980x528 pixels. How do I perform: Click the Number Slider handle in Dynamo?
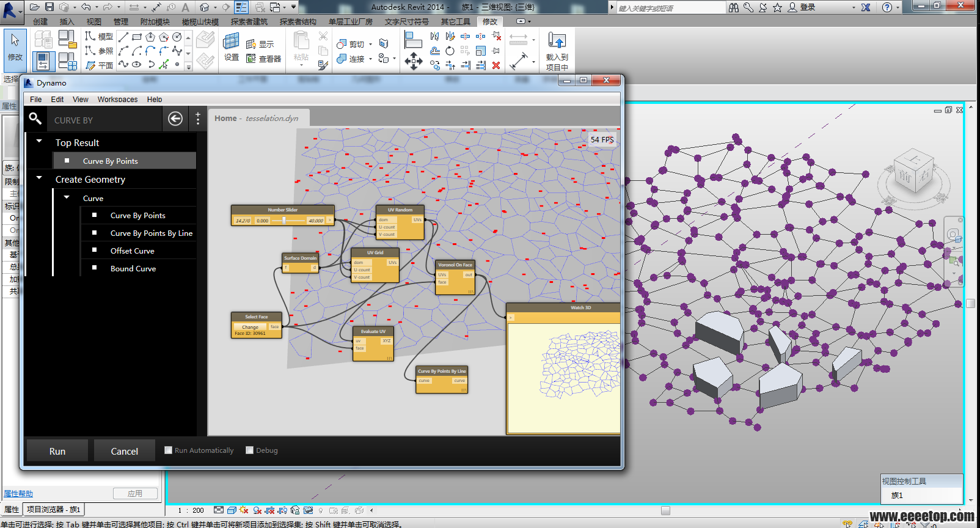tap(284, 220)
